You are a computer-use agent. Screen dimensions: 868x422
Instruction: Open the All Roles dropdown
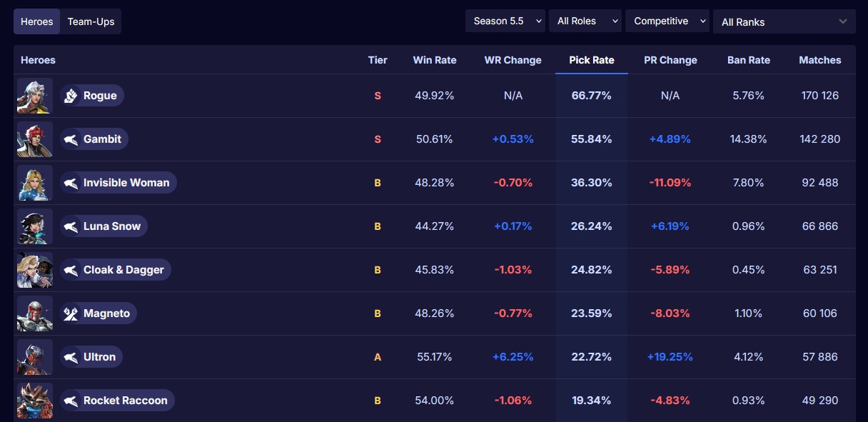point(585,21)
